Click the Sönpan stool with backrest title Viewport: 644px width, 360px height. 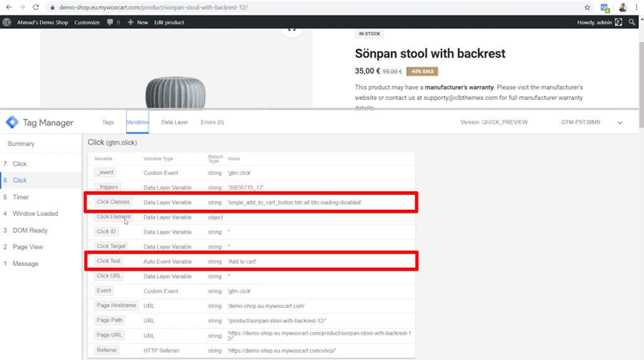(430, 53)
